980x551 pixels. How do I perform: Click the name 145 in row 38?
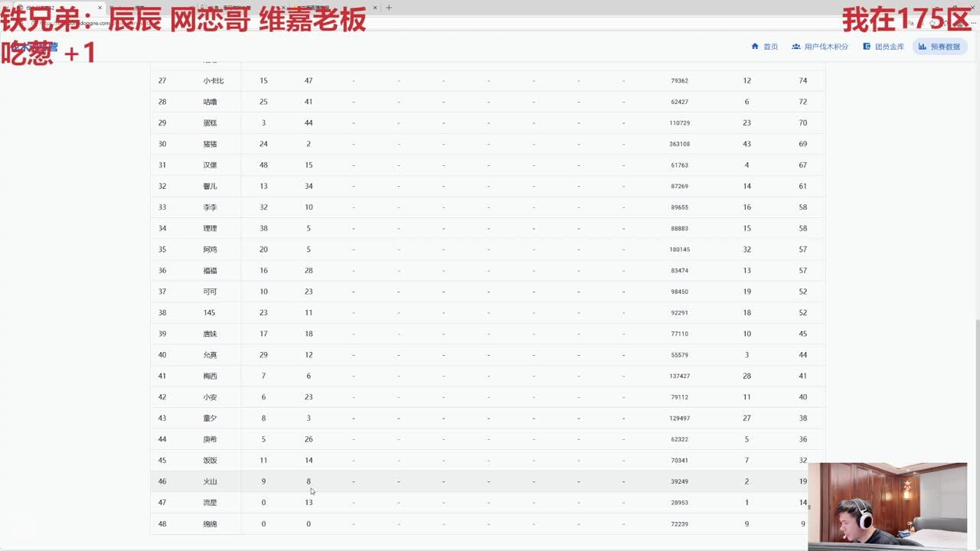[209, 312]
